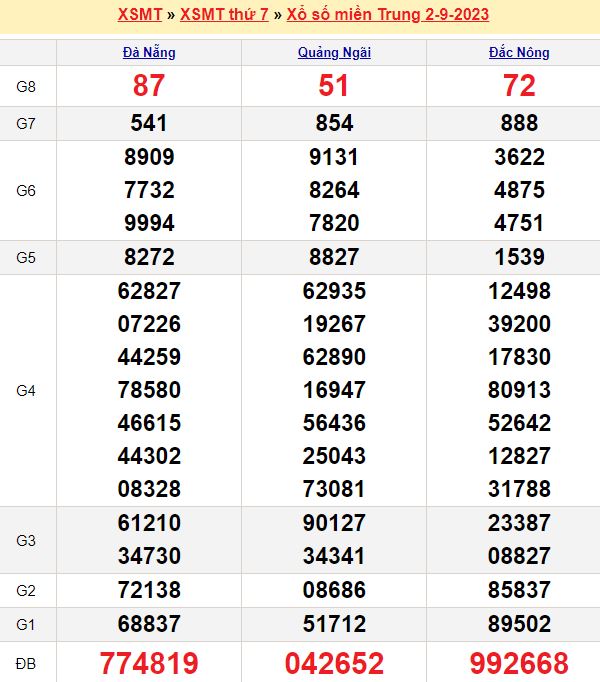Select the Quảng Ngãi column header link

[x=334, y=53]
